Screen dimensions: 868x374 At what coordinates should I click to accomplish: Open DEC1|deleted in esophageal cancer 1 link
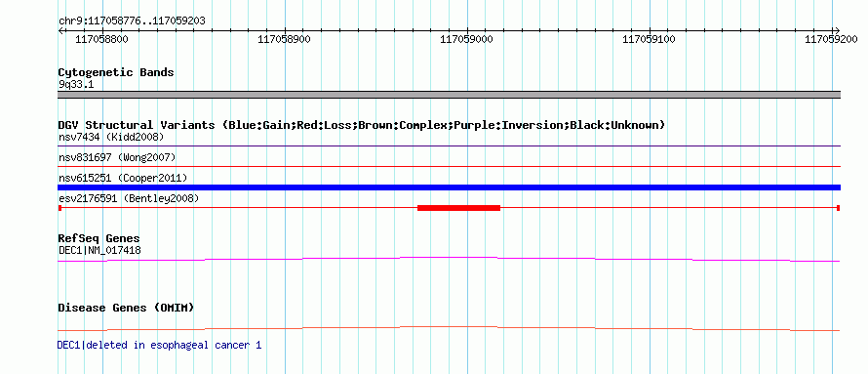(x=159, y=345)
